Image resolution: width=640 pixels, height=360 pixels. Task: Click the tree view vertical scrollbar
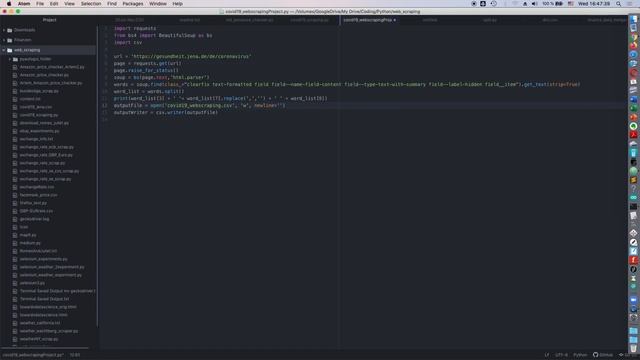(x=97, y=176)
